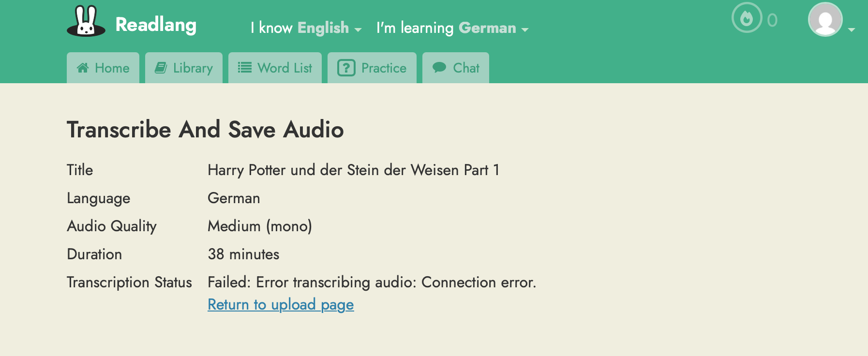Open the Chat tab
The image size is (868, 356).
pyautogui.click(x=456, y=68)
